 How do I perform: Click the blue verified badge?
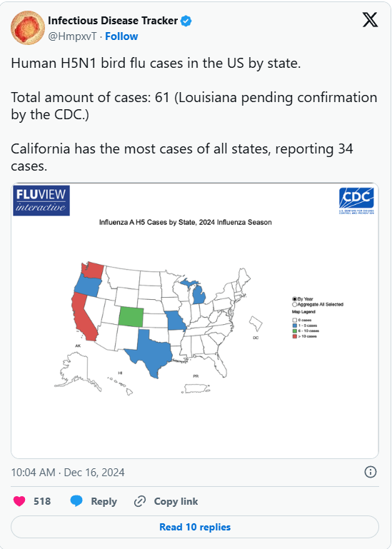pos(186,21)
